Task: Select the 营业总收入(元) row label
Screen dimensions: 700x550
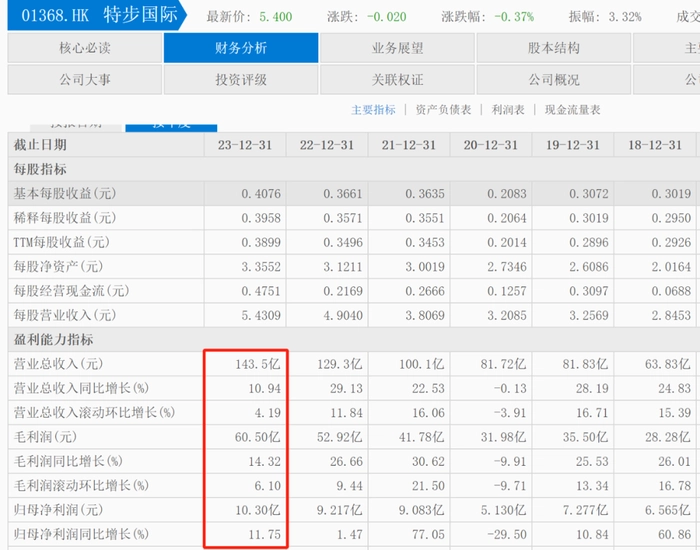Action: pyautogui.click(x=58, y=364)
